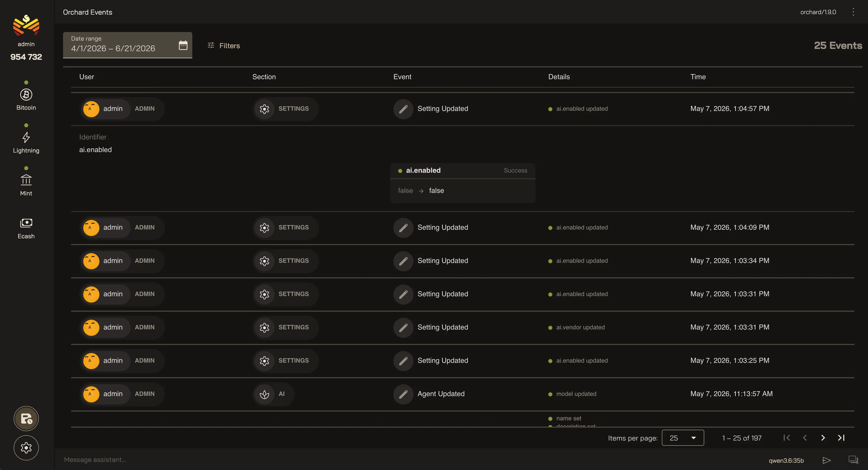Click the time May 7, 2026, 11:13:57 AM
Viewport: 868px width, 470px height.
pyautogui.click(x=731, y=394)
